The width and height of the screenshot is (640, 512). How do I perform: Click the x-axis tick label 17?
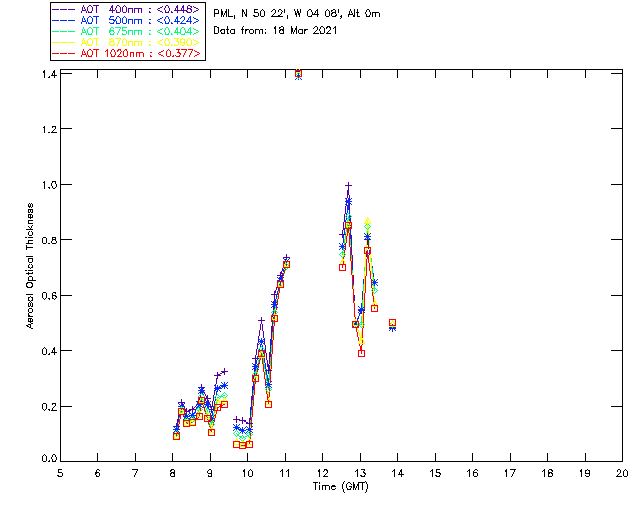510,473
